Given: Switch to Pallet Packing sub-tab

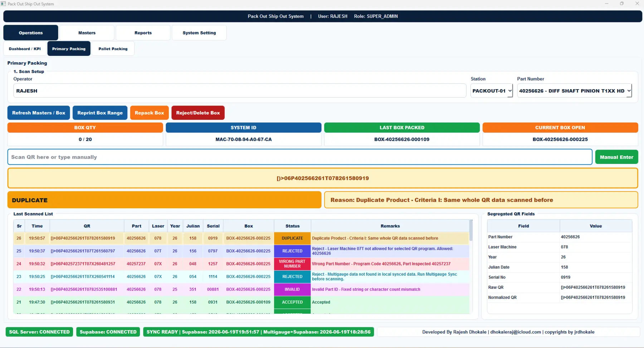Looking at the screenshot, I should point(113,49).
